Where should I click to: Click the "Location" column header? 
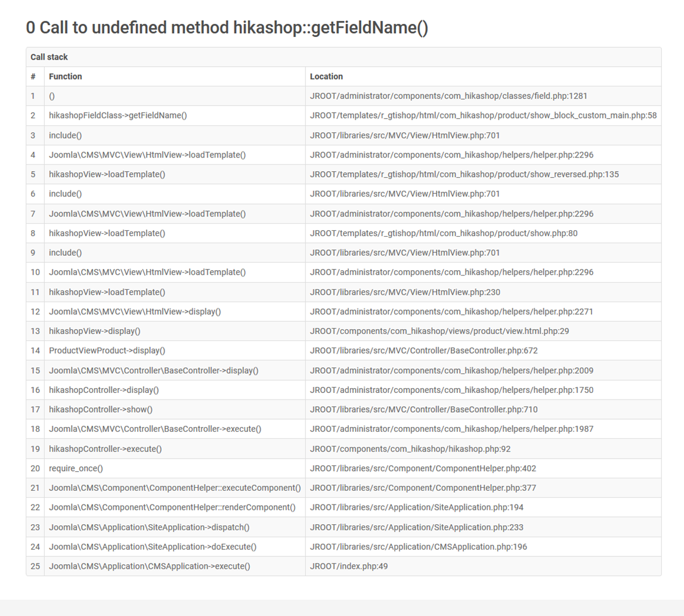326,76
